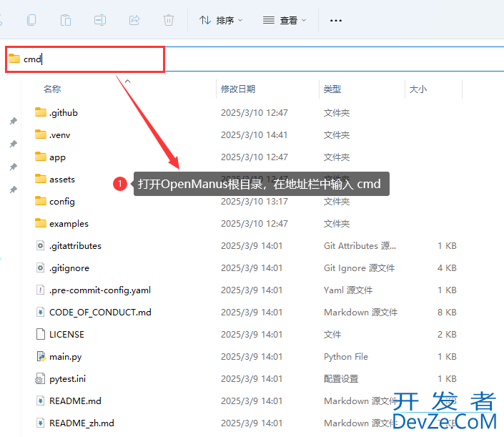Viewport: 504px width, 437px height.
Task: Click the .gitattributes file name
Action: [75, 246]
